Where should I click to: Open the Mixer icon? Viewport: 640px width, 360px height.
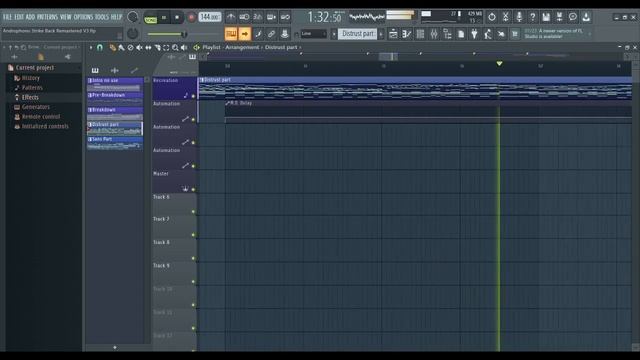[x=434, y=34]
